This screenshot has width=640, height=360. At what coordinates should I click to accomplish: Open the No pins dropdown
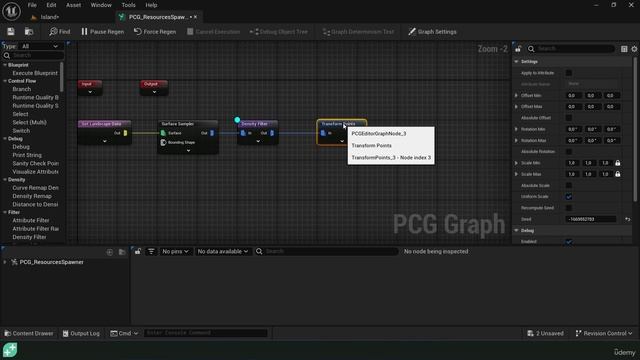coord(175,251)
